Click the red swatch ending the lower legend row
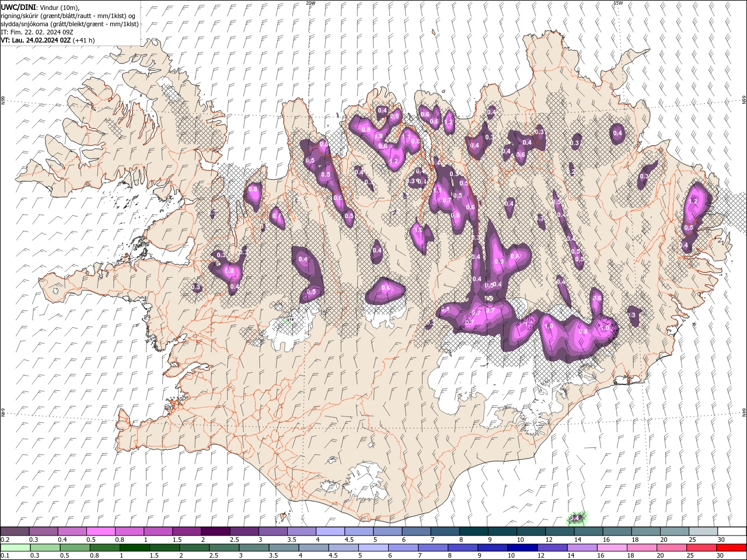Image resolution: width=747 pixels, height=560 pixels. pyautogui.click(x=731, y=548)
